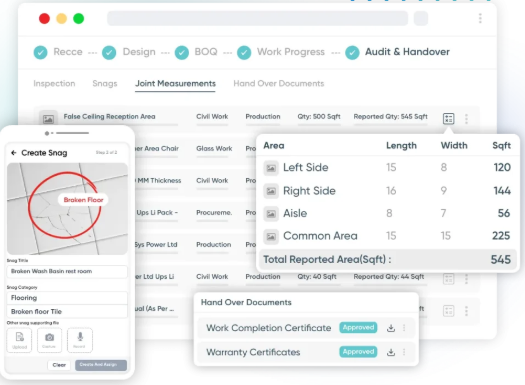This screenshot has height=385, width=525.
Task: Click the Sqft value 144
Action: (502, 191)
